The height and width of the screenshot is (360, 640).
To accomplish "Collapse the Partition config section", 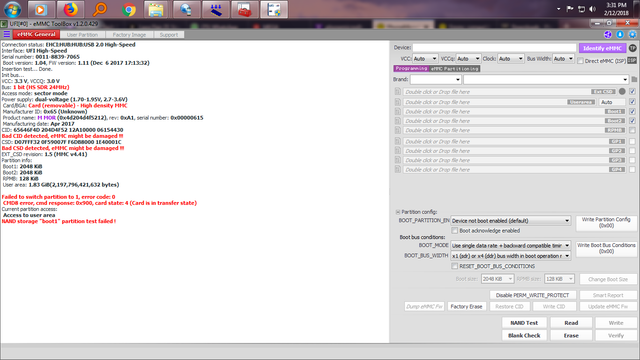I will point(398,212).
